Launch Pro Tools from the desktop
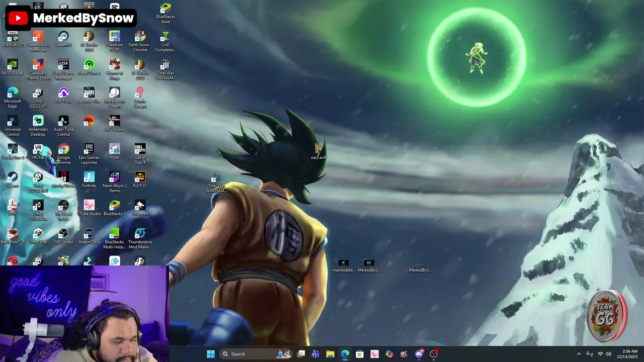This screenshot has height=362, width=644. [x=63, y=96]
